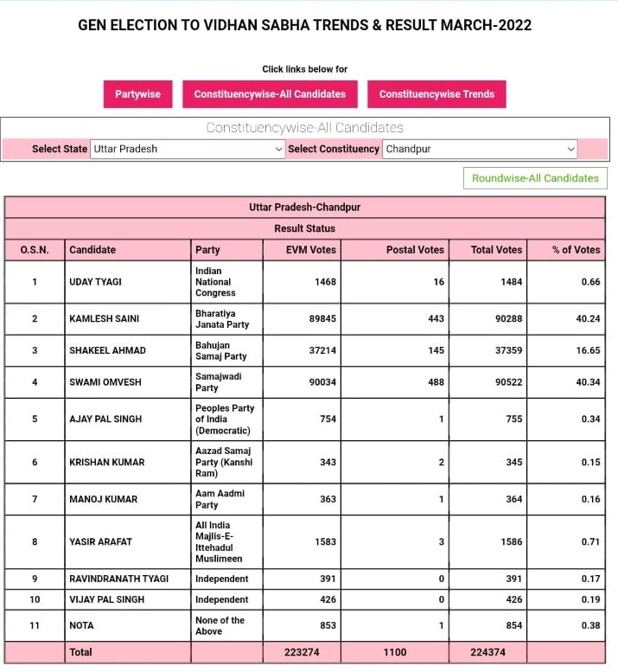Select candidate name AJAY PAL SINGH
The height and width of the screenshot is (672, 618).
105,419
